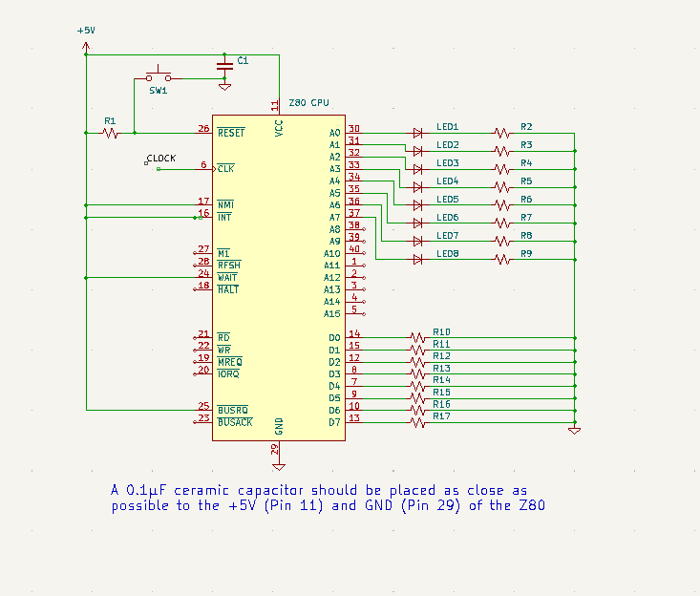Click the BUSRQ pin label on Z80
This screenshot has height=596, width=700.
(x=235, y=410)
